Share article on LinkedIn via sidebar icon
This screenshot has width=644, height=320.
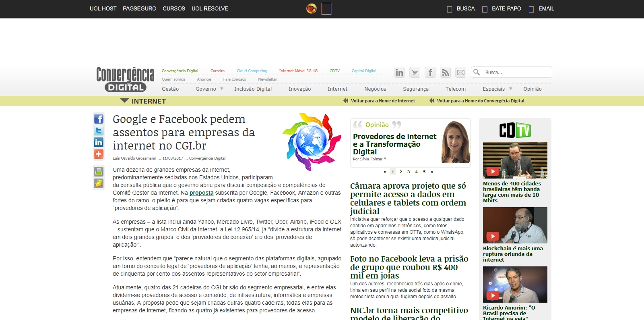tap(99, 142)
